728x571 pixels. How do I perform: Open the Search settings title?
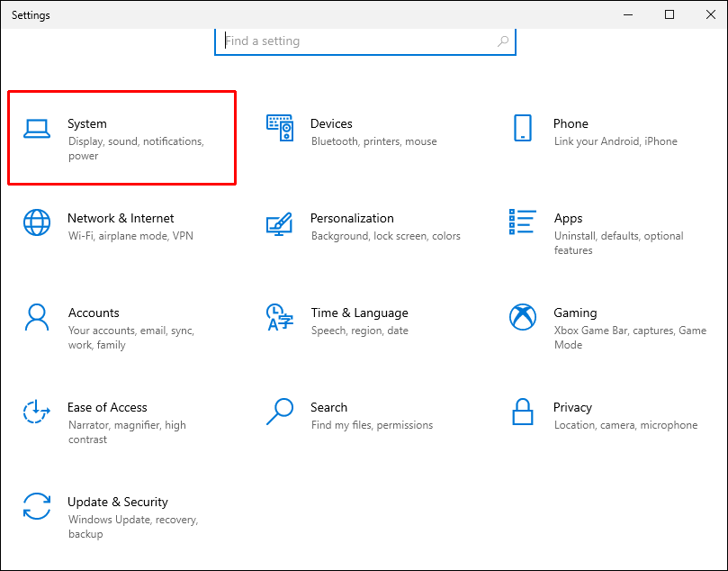pos(328,407)
